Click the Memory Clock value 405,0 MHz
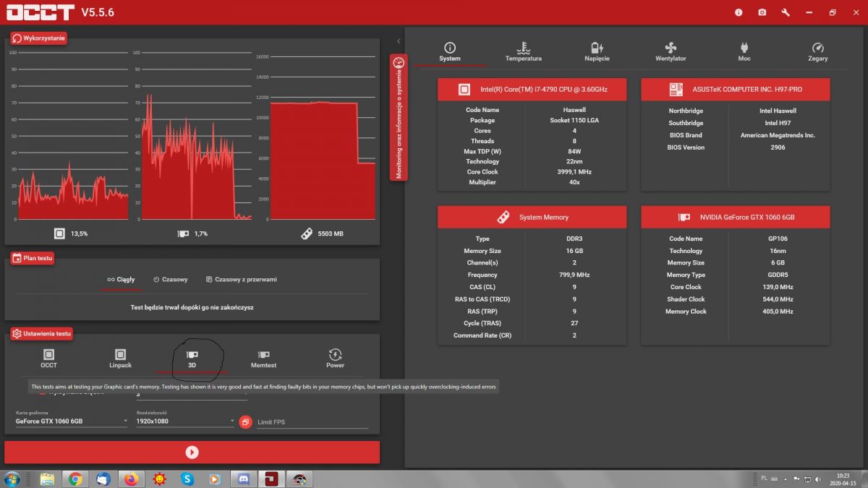This screenshot has height=488, width=868. 778,312
